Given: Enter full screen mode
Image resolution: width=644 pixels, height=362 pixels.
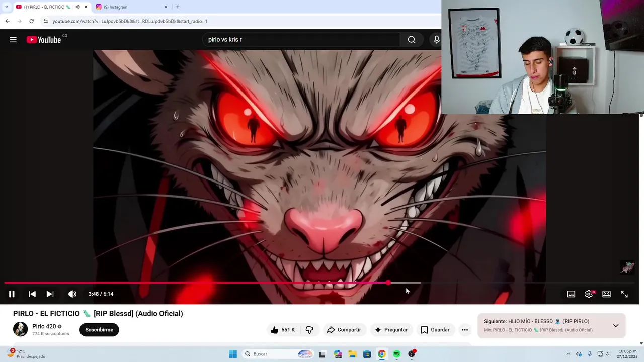Looking at the screenshot, I should click(624, 294).
